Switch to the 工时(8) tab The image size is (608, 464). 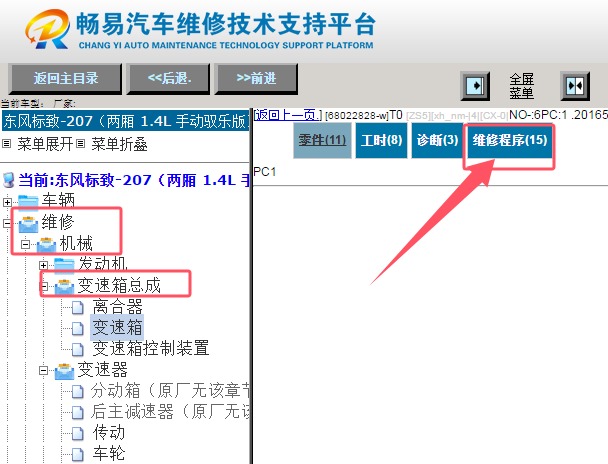[x=382, y=140]
